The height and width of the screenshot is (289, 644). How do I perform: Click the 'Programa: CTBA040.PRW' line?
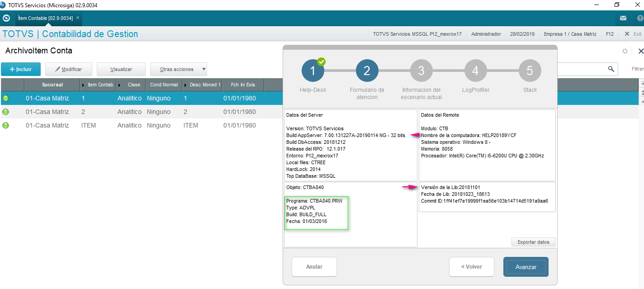(x=314, y=201)
